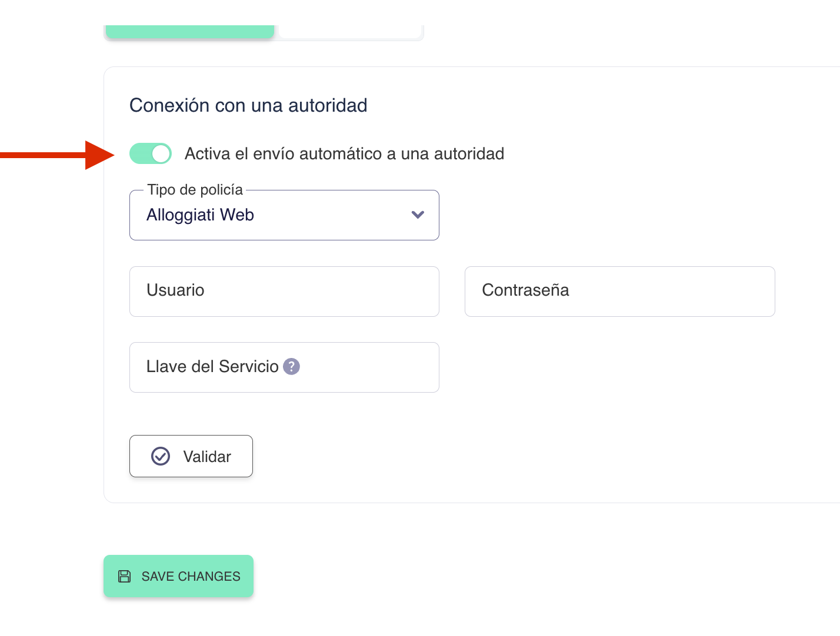The height and width of the screenshot is (636, 840).
Task: Click the 'Tipo de policía' field label
Action: 195,190
